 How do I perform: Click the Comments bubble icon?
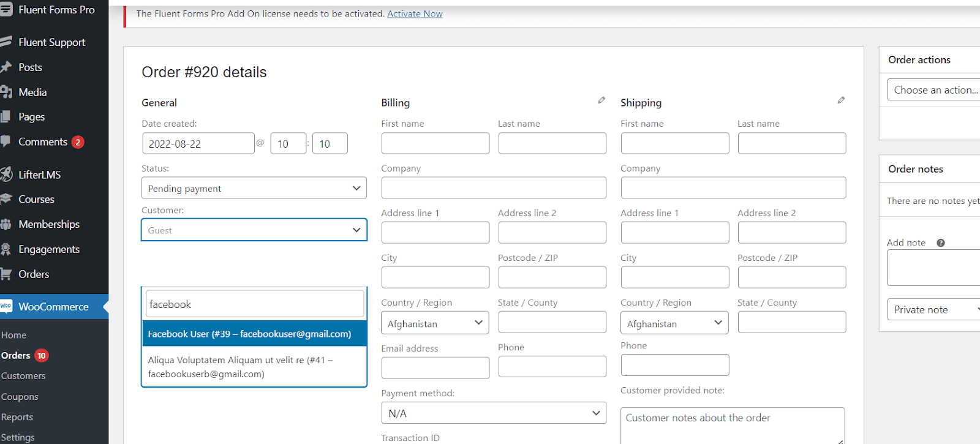(x=6, y=141)
